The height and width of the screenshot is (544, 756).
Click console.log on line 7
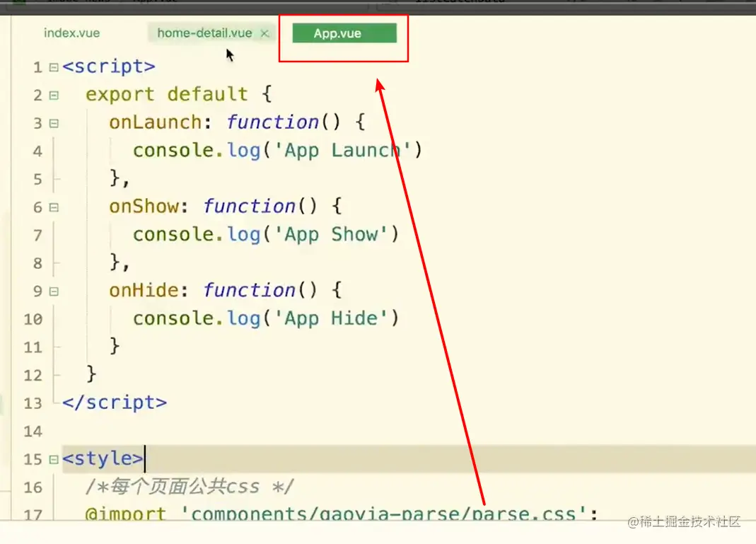point(197,234)
